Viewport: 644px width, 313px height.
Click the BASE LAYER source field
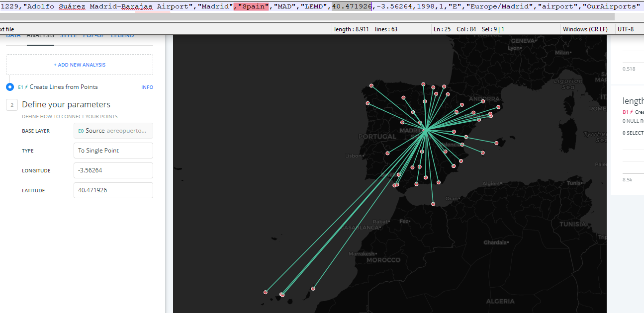[113, 131]
